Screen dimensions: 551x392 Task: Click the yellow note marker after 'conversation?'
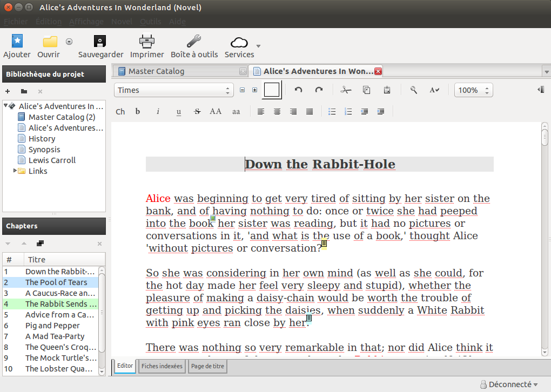[324, 243]
